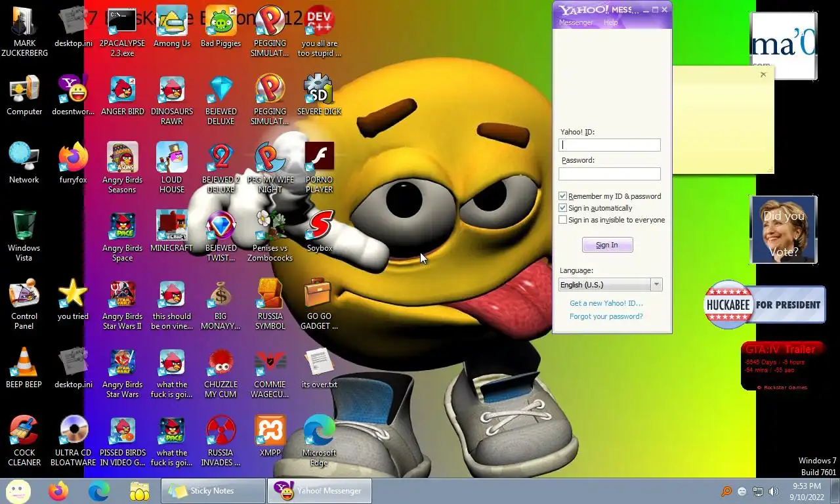
Task: Select the Angry Birds Space icon
Action: tap(123, 237)
